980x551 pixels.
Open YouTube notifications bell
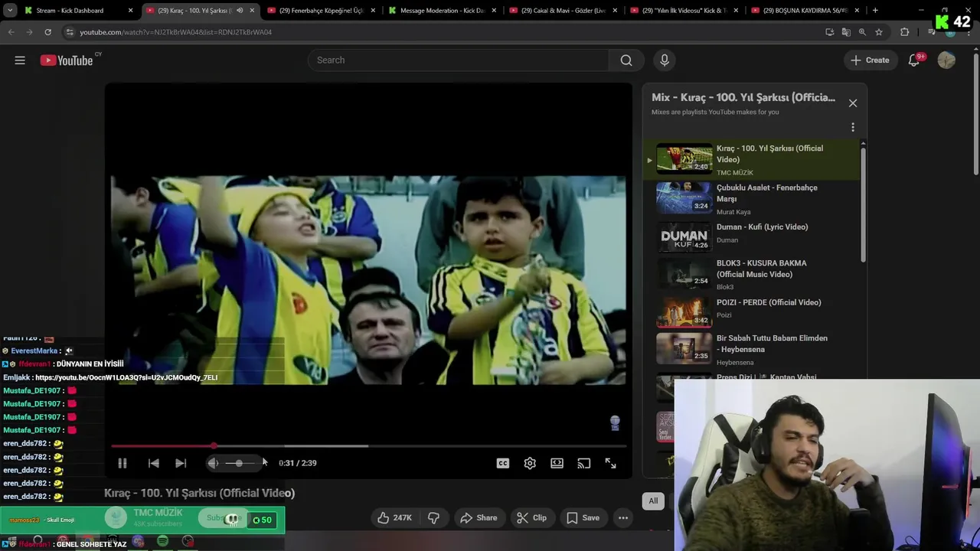(x=913, y=60)
